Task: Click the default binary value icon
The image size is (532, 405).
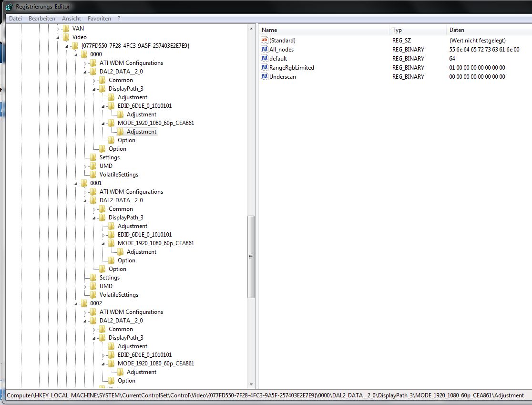Action: pos(264,58)
